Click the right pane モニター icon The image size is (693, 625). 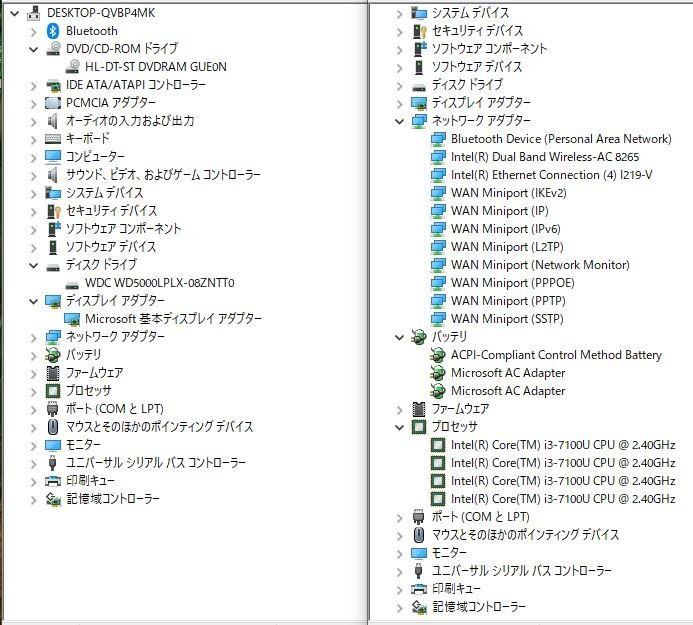(419, 553)
